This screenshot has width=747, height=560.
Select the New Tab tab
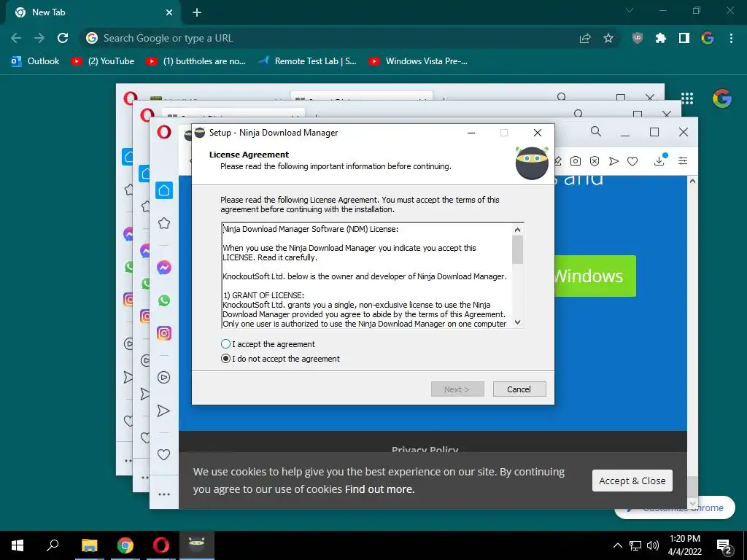(94, 13)
